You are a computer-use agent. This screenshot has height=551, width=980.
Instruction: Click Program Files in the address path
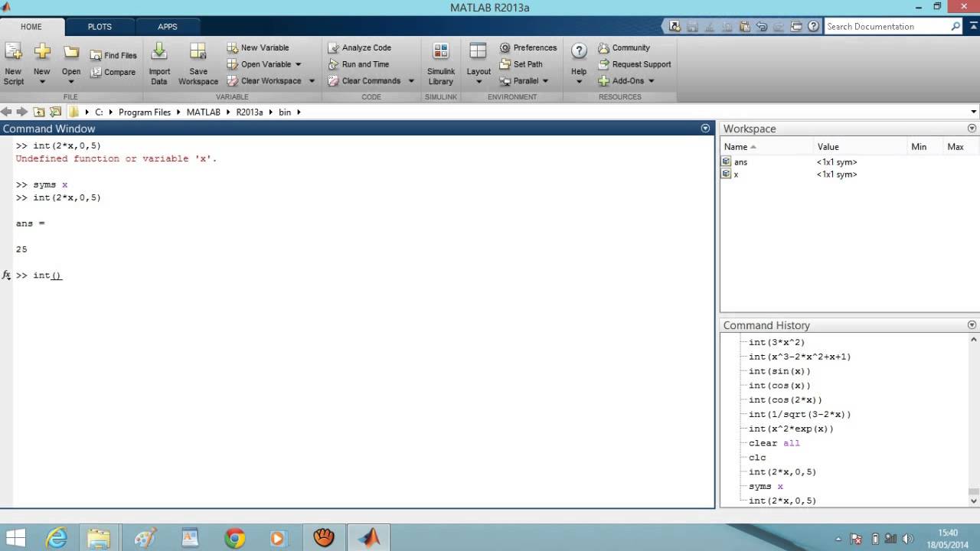[x=145, y=112]
